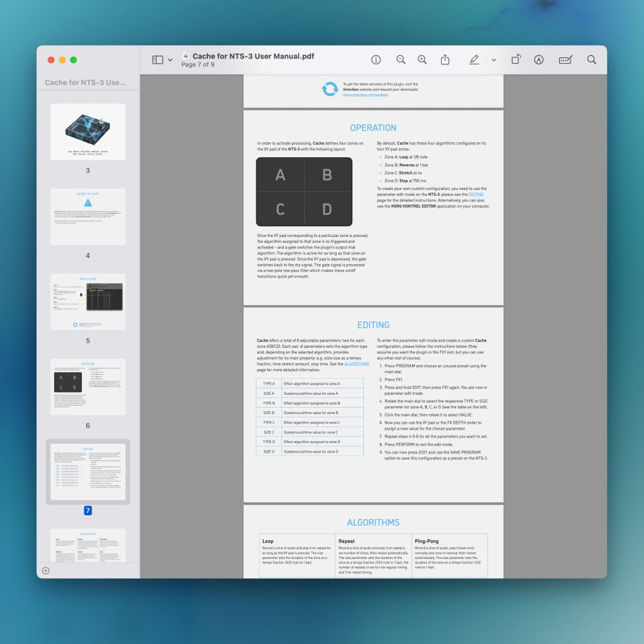The height and width of the screenshot is (644, 644).
Task: Select the highlighted page 7 thumbnail
Action: (x=88, y=472)
